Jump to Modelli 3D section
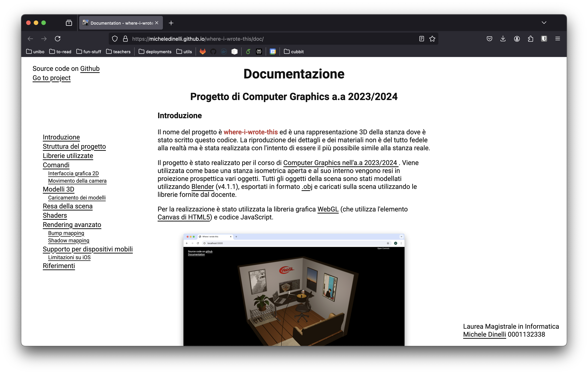588x374 pixels. (x=59, y=189)
